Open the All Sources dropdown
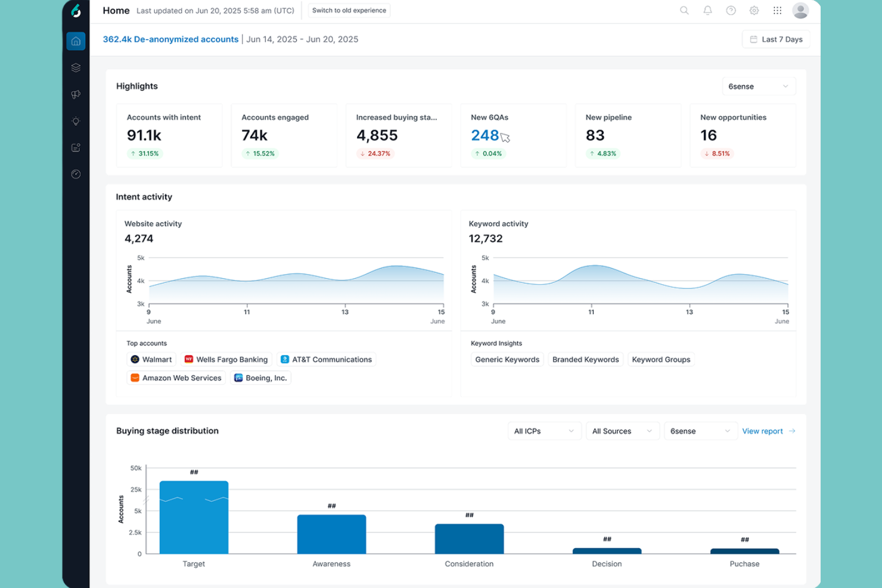This screenshot has width=882, height=588. [x=622, y=431]
